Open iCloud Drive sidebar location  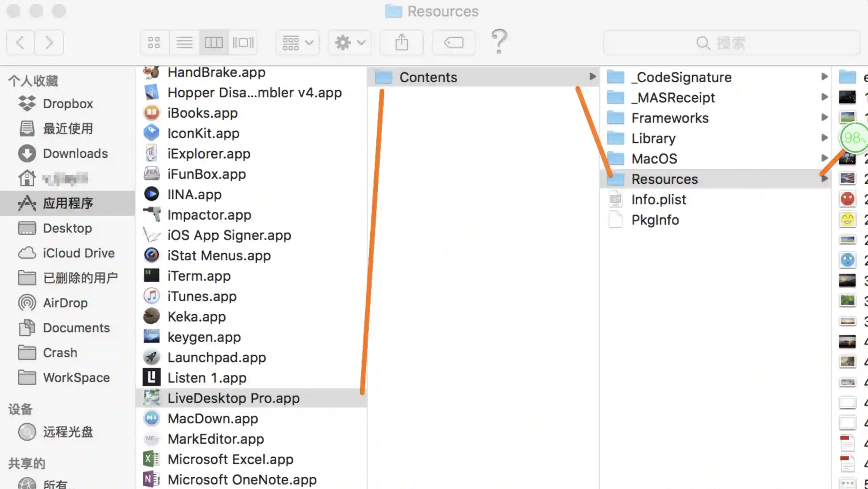(x=79, y=253)
